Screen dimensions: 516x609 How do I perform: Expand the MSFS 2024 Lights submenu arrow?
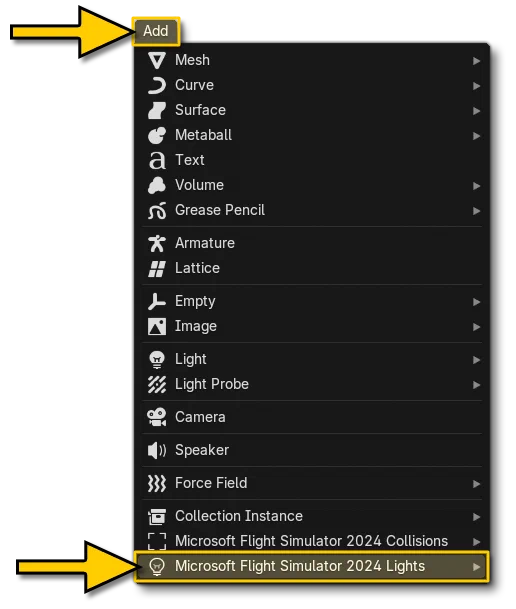476,567
